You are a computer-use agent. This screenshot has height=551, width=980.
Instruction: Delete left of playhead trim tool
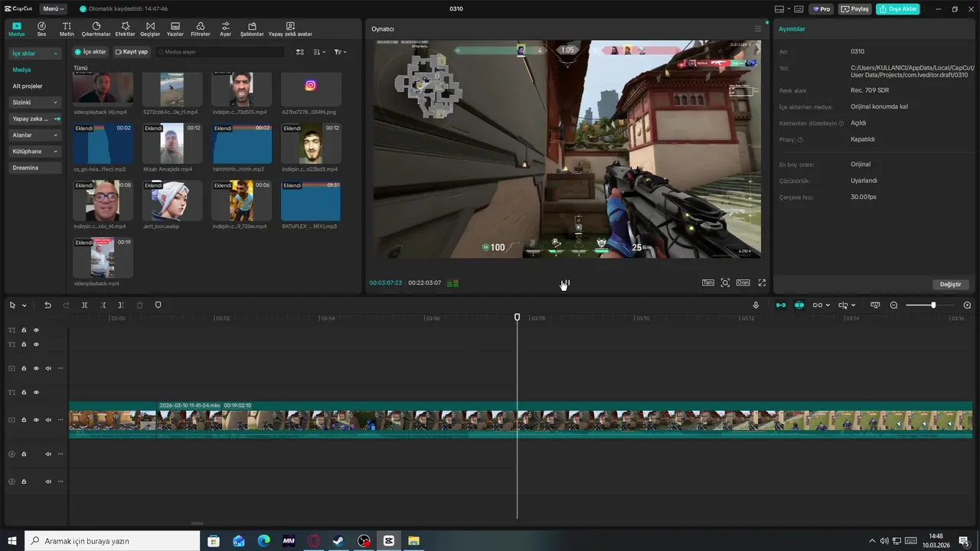[103, 305]
